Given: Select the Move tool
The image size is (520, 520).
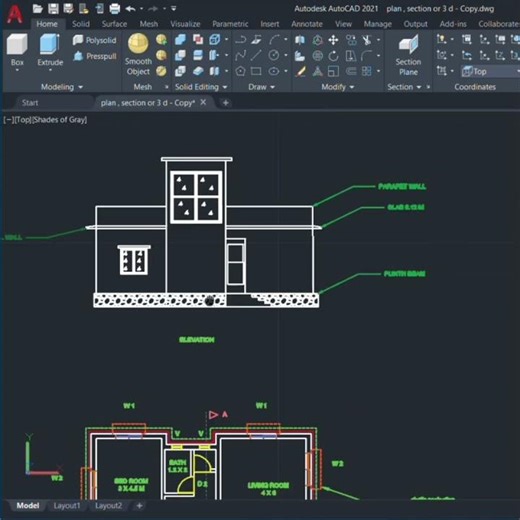Looking at the screenshot, I should point(333,40).
